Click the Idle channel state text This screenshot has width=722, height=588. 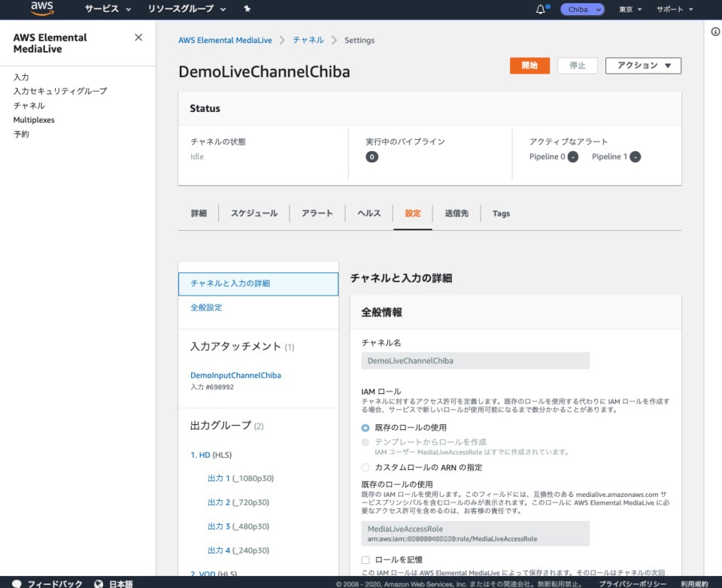pos(197,156)
